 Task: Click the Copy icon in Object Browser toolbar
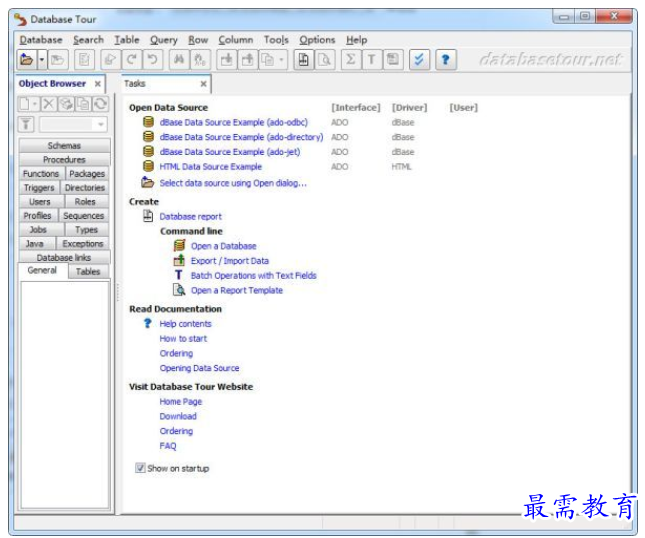83,104
